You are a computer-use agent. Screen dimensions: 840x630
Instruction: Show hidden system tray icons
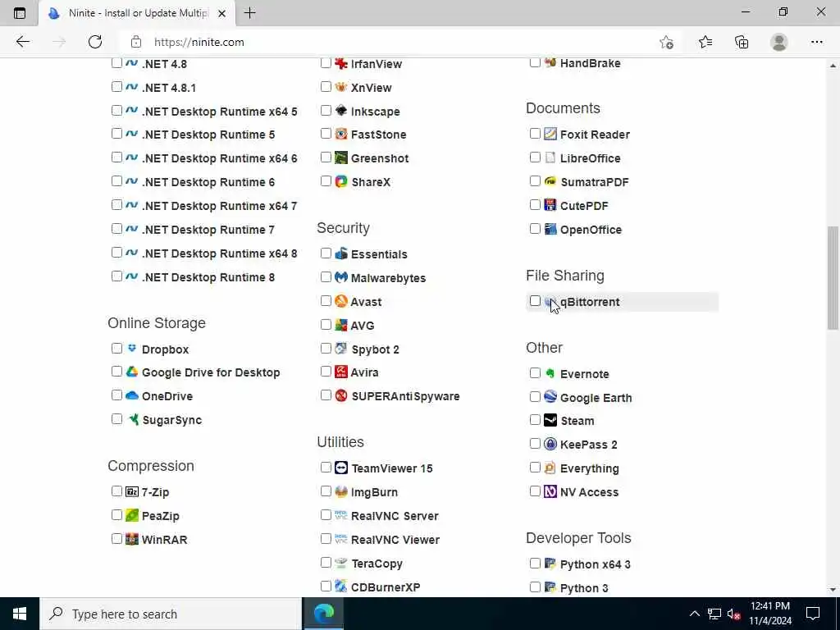click(694, 614)
